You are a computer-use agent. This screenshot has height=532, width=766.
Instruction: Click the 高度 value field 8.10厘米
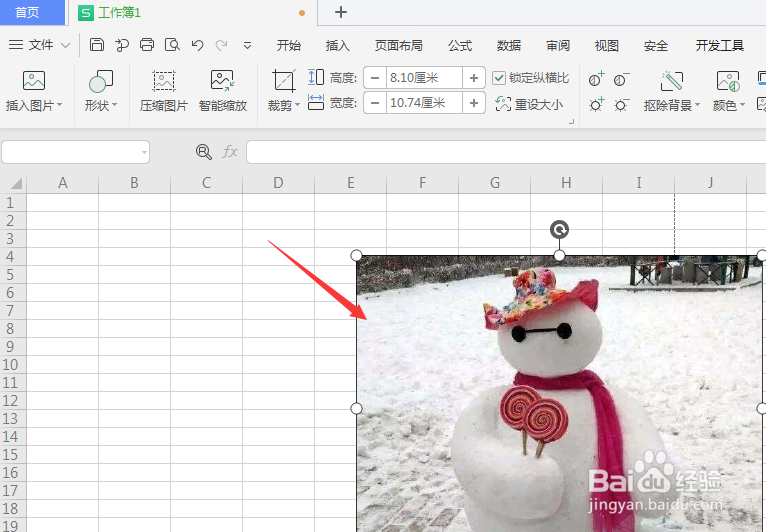424,78
